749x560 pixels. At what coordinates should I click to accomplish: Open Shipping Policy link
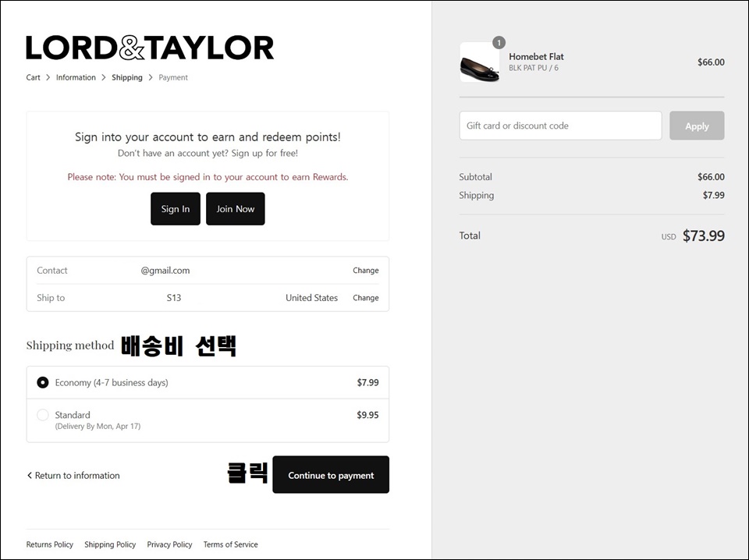coord(110,544)
